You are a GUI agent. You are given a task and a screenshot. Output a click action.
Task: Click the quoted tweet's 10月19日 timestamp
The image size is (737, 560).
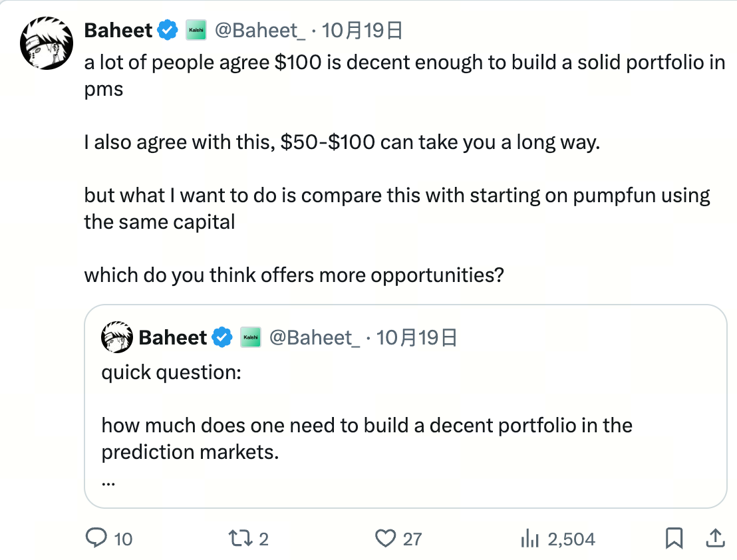[x=417, y=337]
